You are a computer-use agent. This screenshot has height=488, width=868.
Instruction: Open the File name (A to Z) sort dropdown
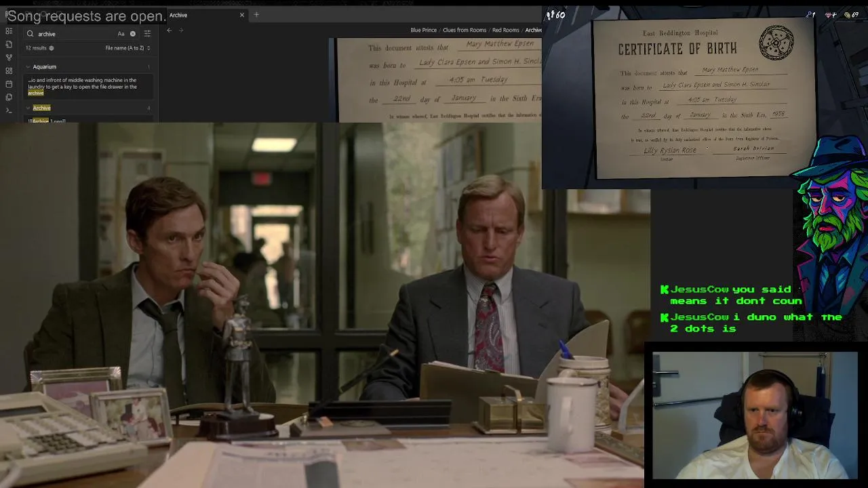tap(127, 48)
